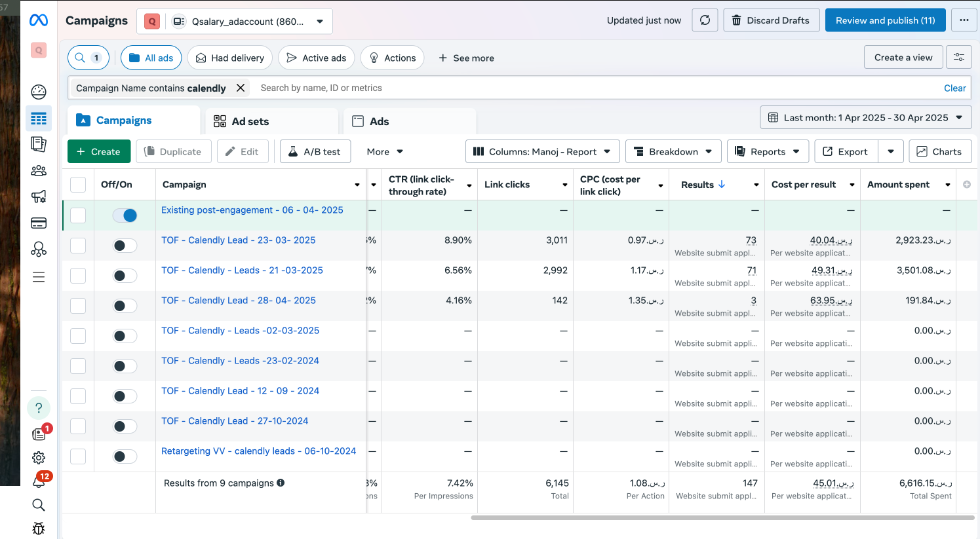Open view settings sliders icon

click(x=958, y=58)
